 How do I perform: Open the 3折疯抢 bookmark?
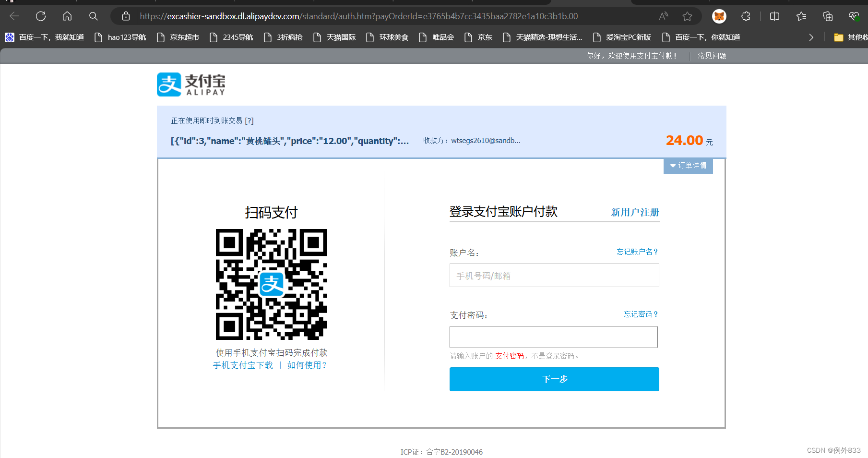tap(283, 37)
